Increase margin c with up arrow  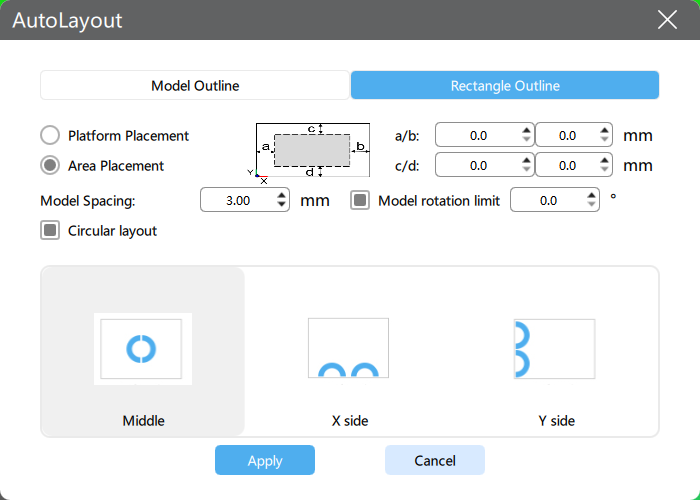pyautogui.click(x=526, y=161)
